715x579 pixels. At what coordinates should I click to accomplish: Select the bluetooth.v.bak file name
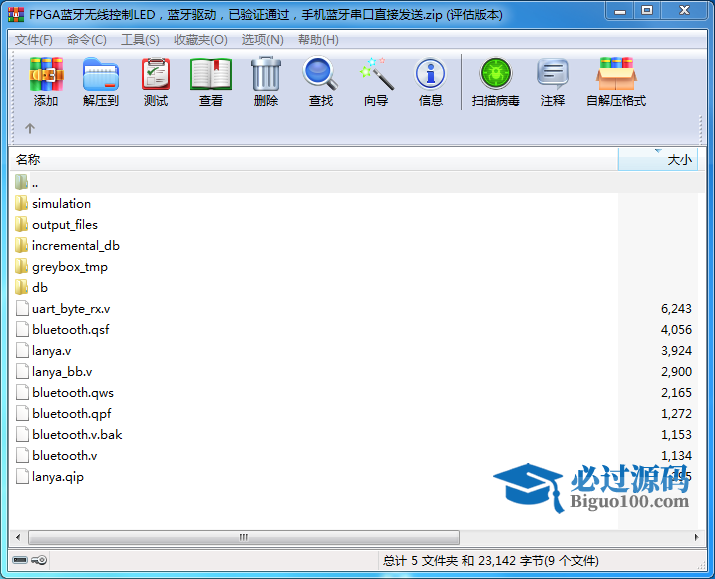[x=77, y=435]
